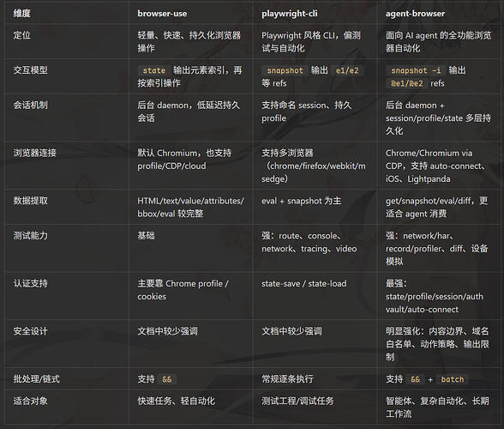Select the 安全设计 row label
The width and height of the screenshot is (504, 429).
(30, 331)
